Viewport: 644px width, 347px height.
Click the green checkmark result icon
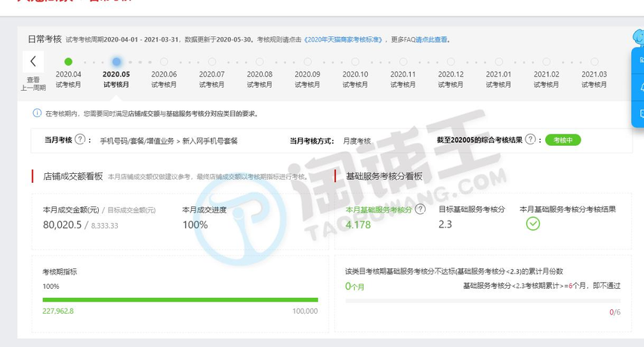533,224
